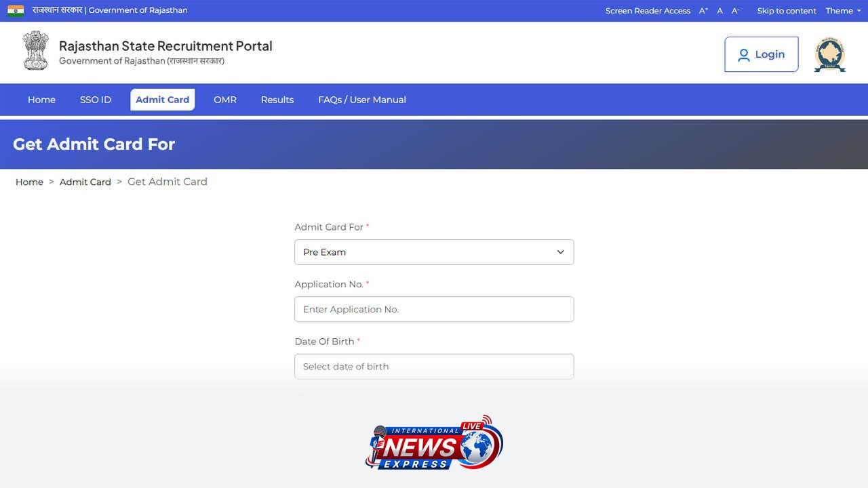
Task: Focus the Application No. input field
Action: pos(434,309)
